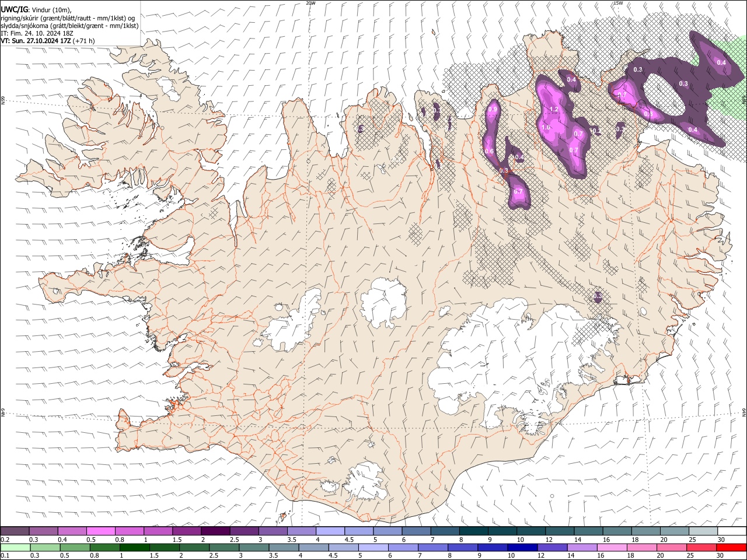The height and width of the screenshot is (560, 747).
Task: Click the '3.5' label under the green scale
Action: [273, 556]
